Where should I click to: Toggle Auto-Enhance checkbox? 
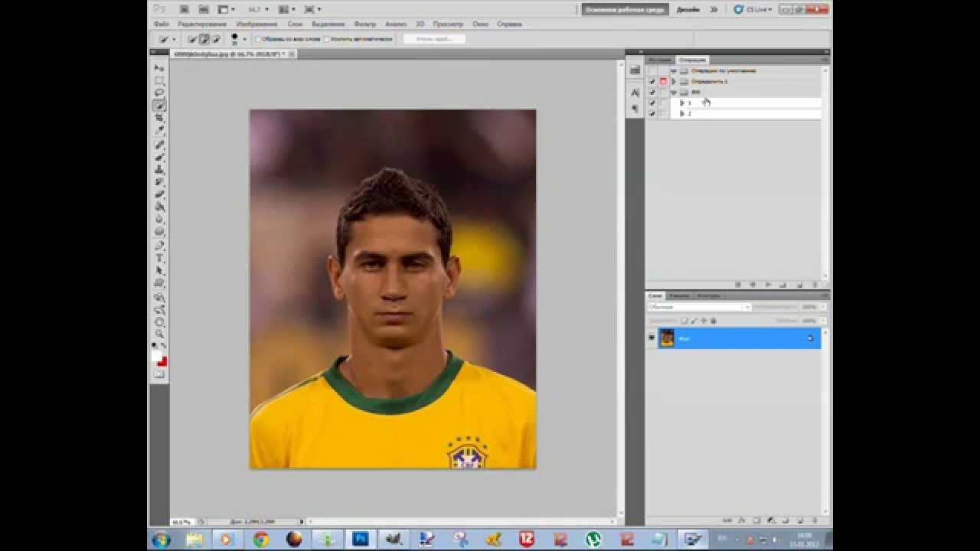point(326,39)
